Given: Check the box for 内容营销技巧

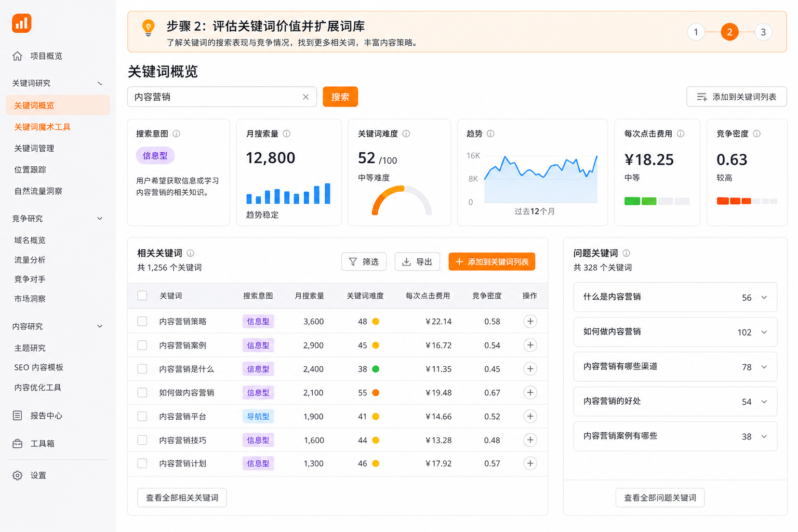Looking at the screenshot, I should [142, 440].
